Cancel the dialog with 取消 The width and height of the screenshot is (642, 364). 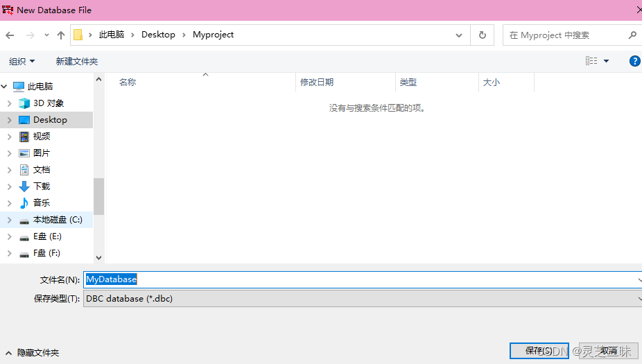[609, 351]
